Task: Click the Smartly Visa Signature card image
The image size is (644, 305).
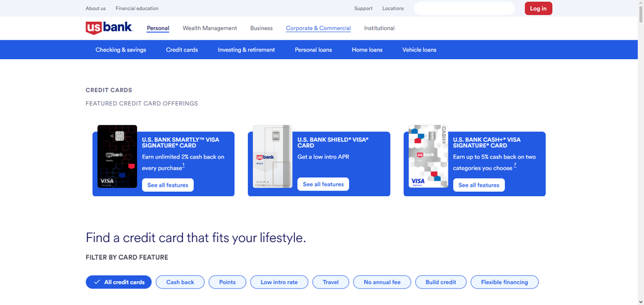Action: (117, 157)
